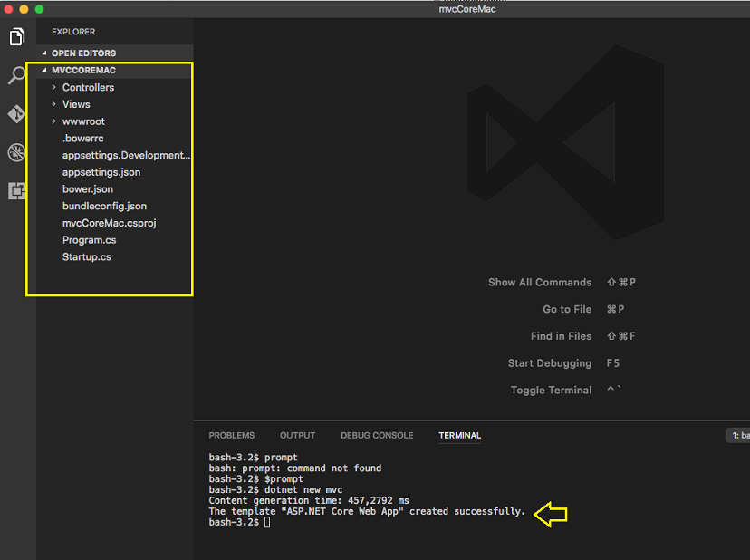Click the green zoom window button
The height and width of the screenshot is (560, 750).
[x=39, y=9]
